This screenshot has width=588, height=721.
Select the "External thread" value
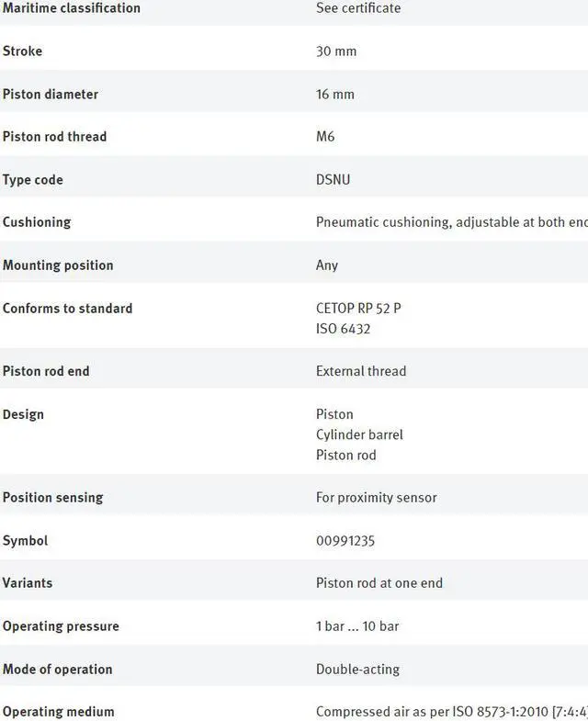[361, 372]
